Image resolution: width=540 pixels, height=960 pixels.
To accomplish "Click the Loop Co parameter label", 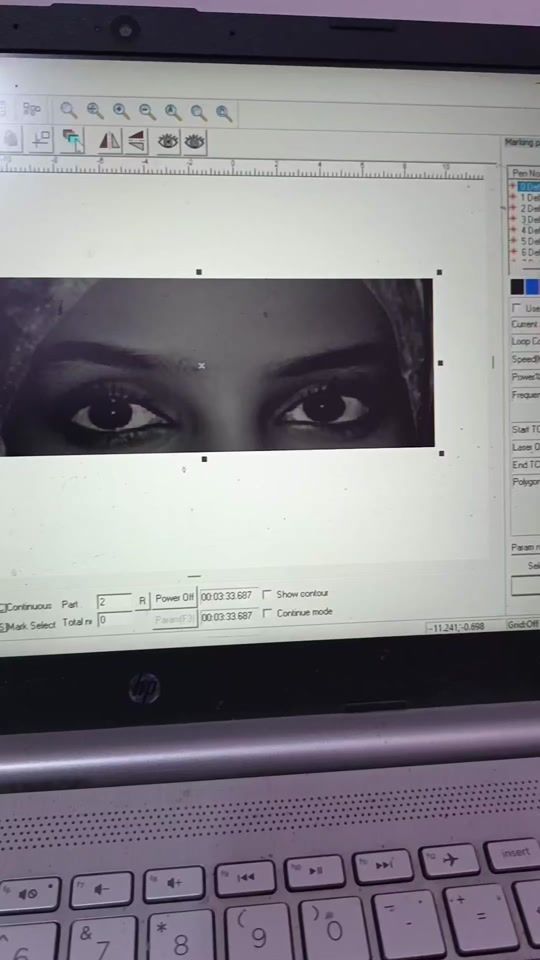I will pos(525,342).
